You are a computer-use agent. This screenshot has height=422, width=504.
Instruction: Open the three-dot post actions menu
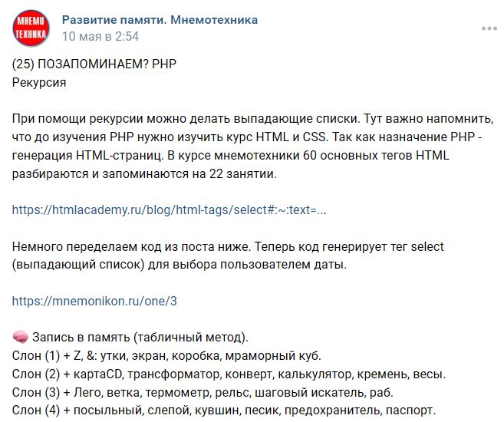coord(489,28)
